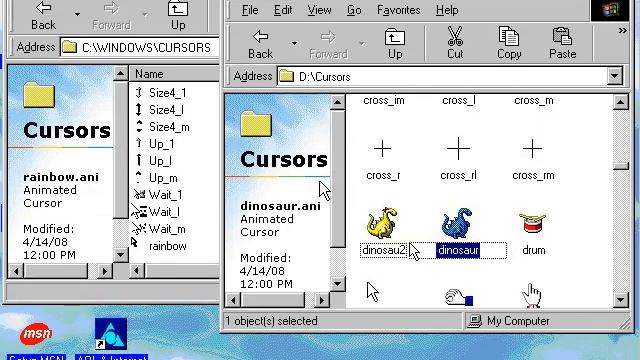This screenshot has width=640, height=360.
Task: Select the hand-with-blue-square cursor icon below dinosaur
Action: 458,297
